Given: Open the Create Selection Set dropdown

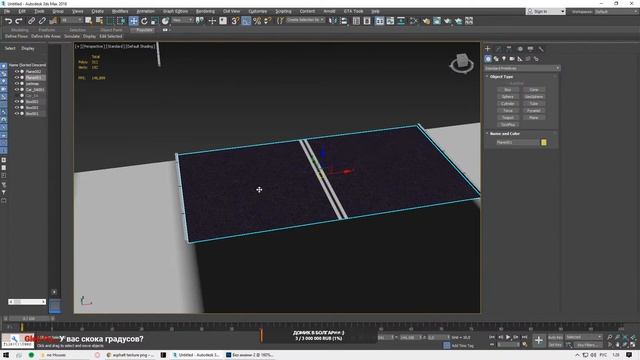Looking at the screenshot, I should pos(306,20).
